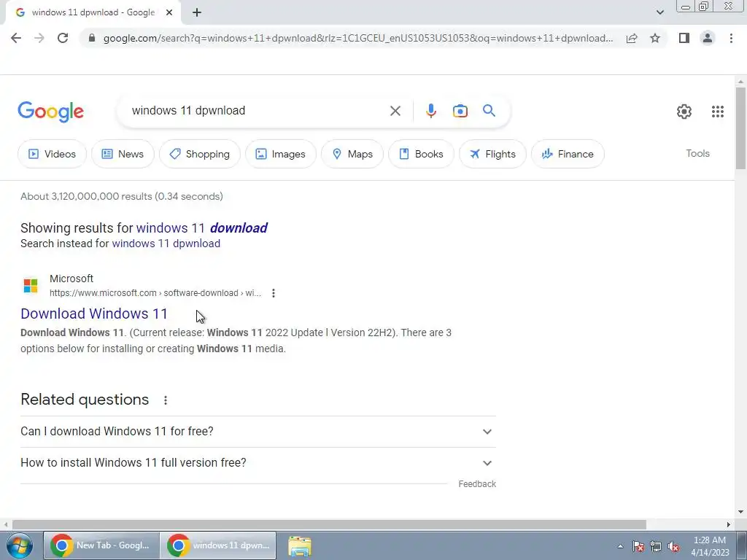Screen dimensions: 747x560
Task: Open search Tools options
Action: coord(697,153)
